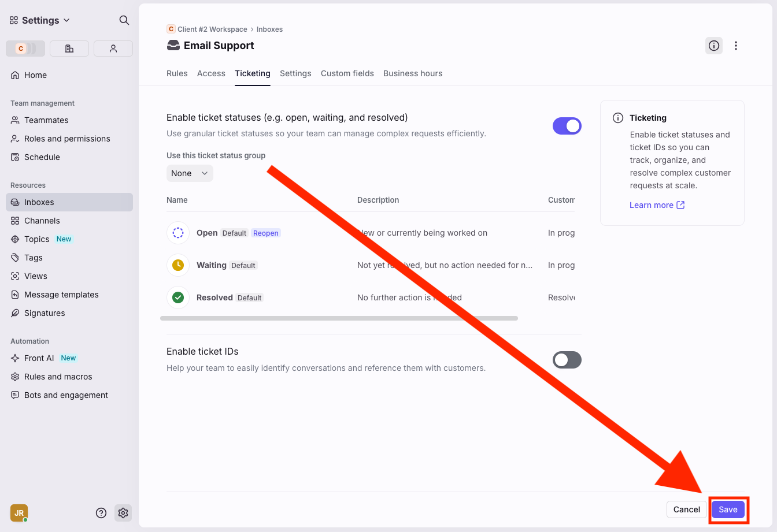Click the Cancel button
This screenshot has height=532, width=777.
coord(686,509)
